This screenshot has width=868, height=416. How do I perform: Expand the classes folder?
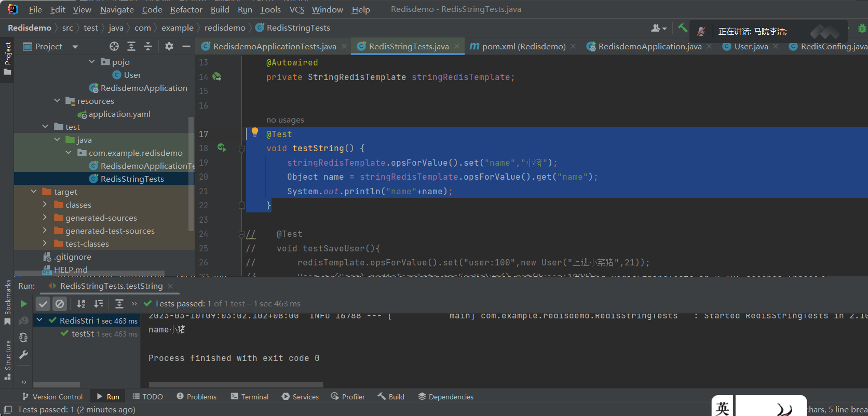tap(45, 205)
